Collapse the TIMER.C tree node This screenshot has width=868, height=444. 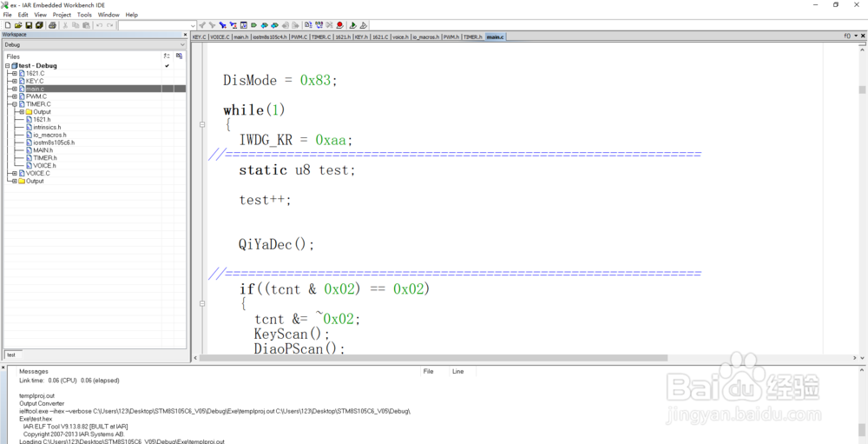[x=15, y=104]
